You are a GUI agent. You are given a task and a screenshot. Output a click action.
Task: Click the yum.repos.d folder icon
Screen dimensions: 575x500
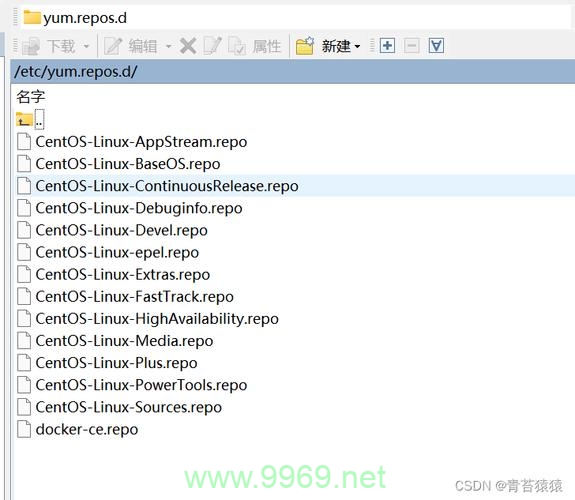[32, 17]
